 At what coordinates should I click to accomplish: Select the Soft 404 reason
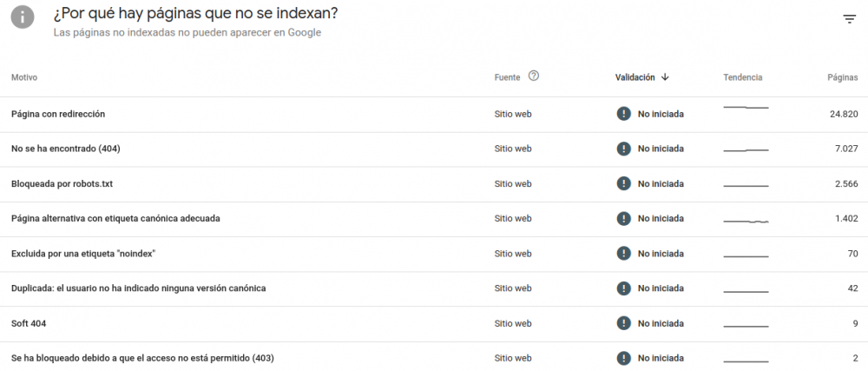pos(29,323)
